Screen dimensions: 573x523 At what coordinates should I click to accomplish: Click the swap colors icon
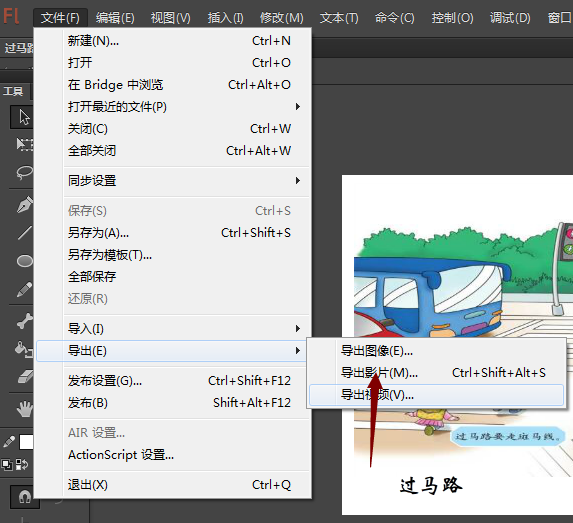22,465
